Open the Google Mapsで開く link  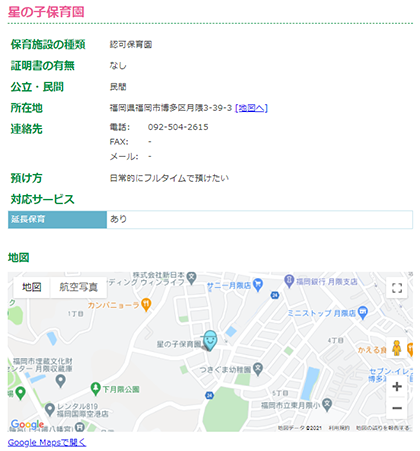tap(47, 442)
